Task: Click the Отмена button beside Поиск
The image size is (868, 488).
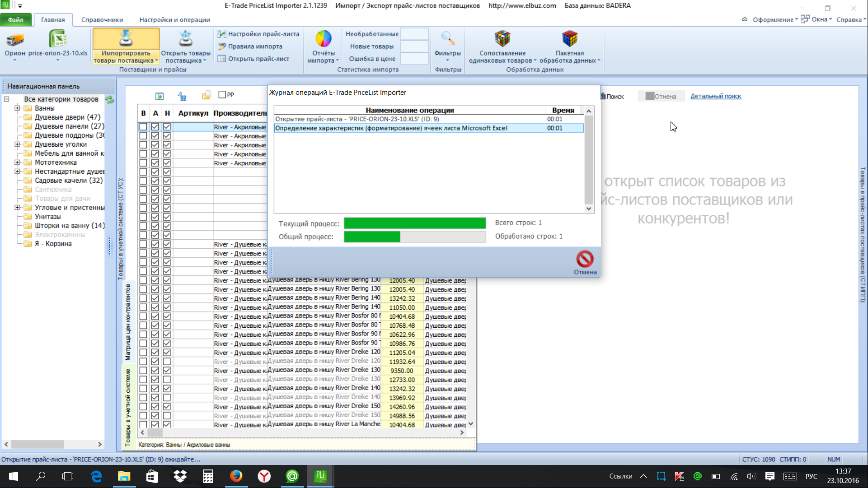Action: pos(661,96)
